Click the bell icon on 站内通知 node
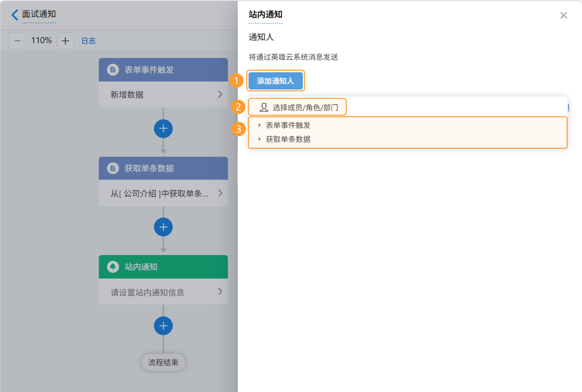The height and width of the screenshot is (392, 582). [x=113, y=267]
